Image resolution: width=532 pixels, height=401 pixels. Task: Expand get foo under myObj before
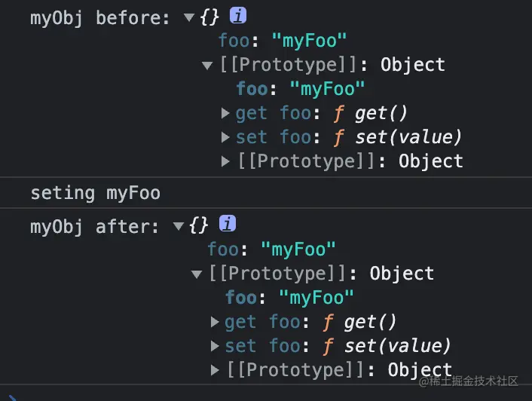click(x=225, y=114)
